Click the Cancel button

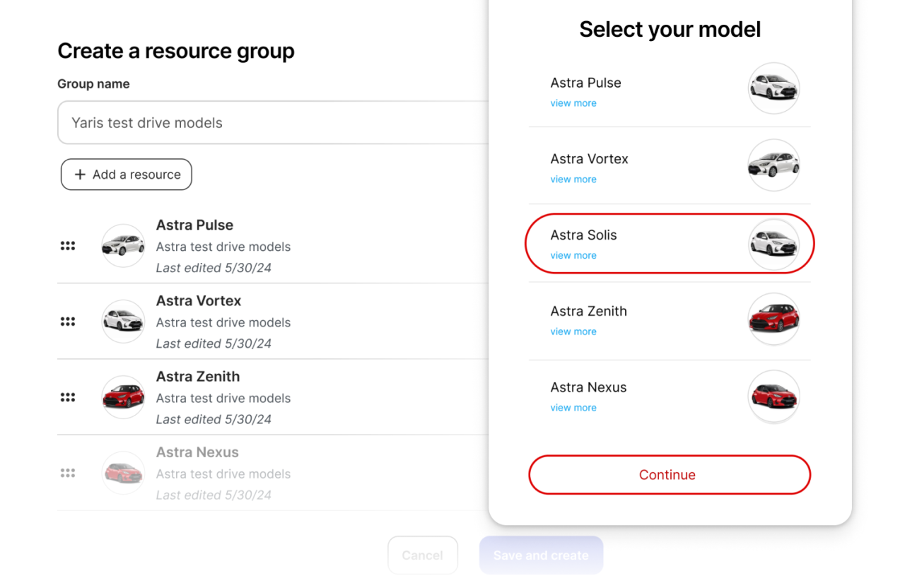pyautogui.click(x=422, y=555)
